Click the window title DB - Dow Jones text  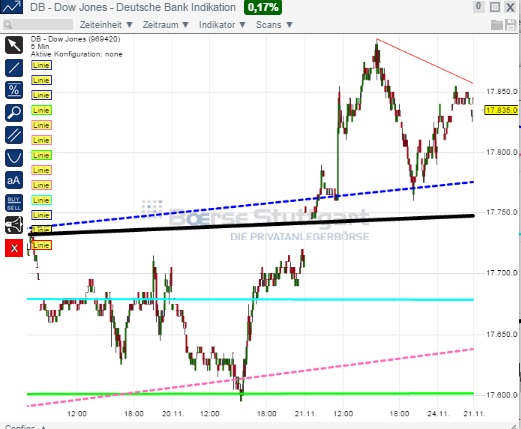[x=133, y=7]
